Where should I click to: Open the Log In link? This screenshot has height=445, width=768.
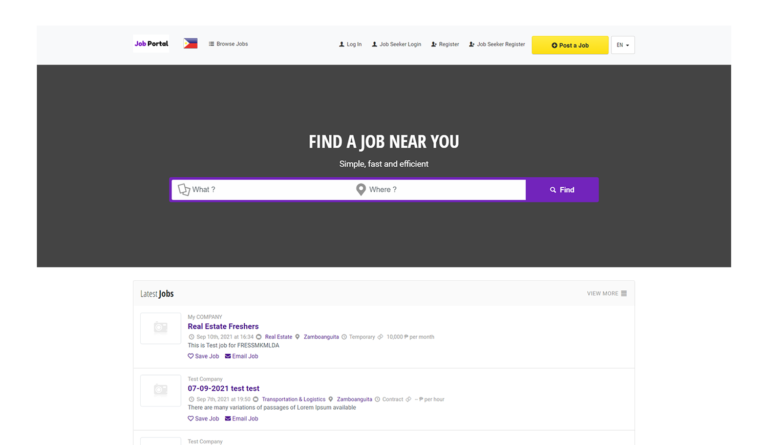350,45
